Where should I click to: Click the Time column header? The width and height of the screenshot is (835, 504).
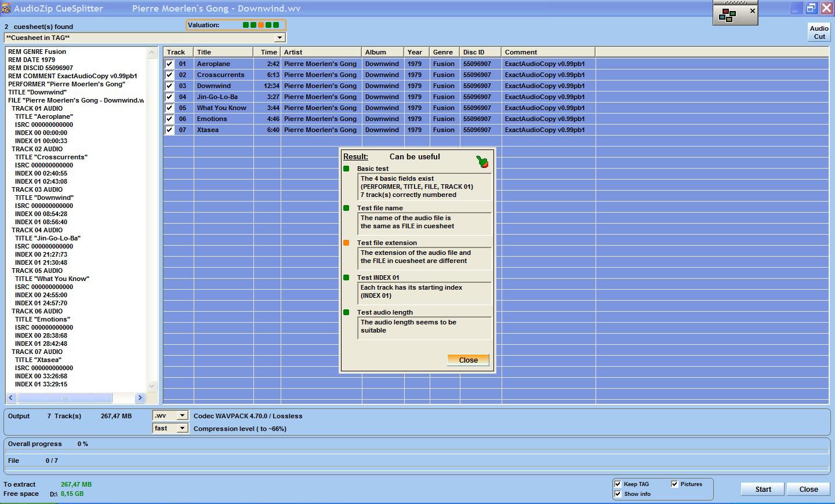(267, 52)
